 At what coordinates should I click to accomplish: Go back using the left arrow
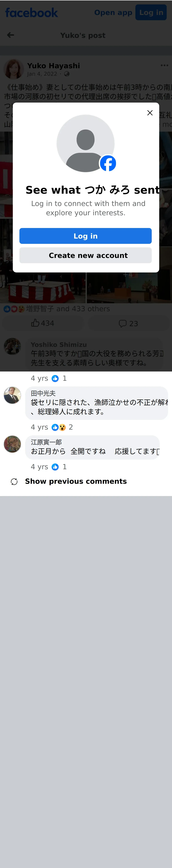coord(10,35)
